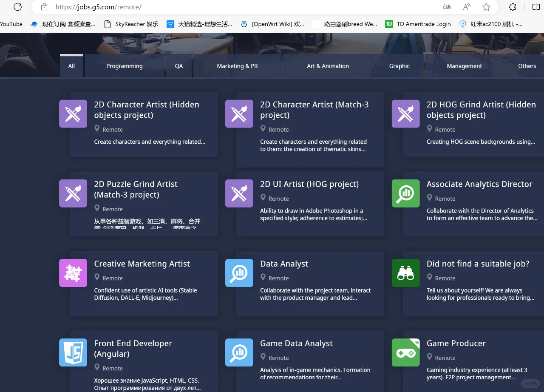Click the binoculars icon beside Did not find a suitable job?
Viewport: 544px width, 392px height.
click(406, 273)
